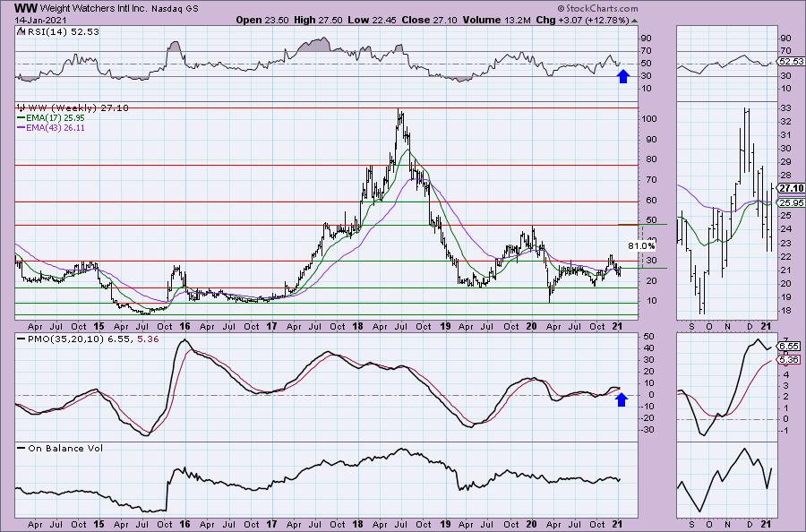
Task: Click the Volume 13.2M value in the header
Action: [496, 20]
